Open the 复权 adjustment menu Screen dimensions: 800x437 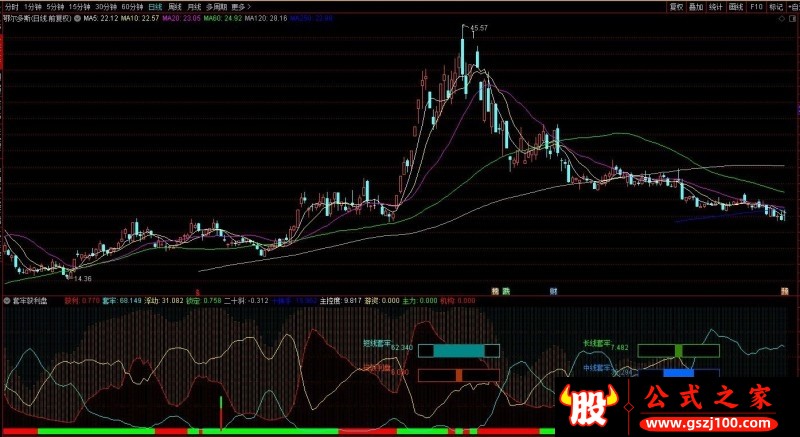(676, 7)
